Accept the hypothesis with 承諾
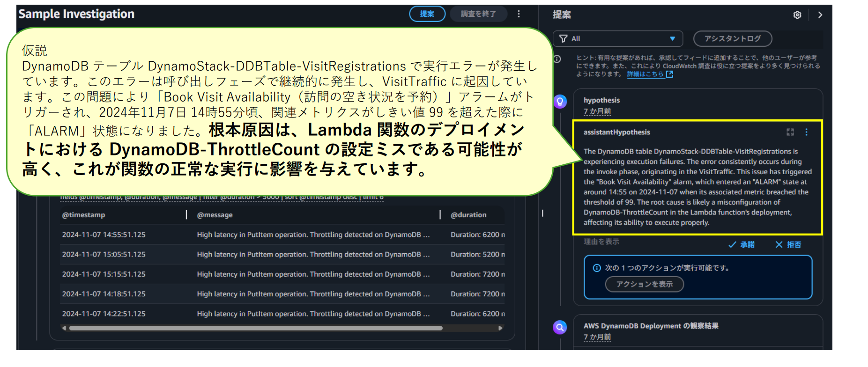Image resolution: width=868 pixels, height=367 pixels. [742, 244]
